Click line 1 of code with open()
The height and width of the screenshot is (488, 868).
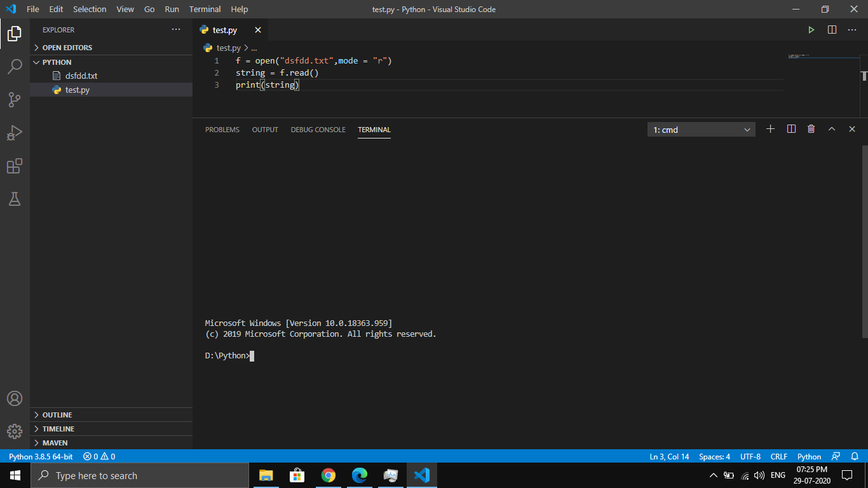314,61
